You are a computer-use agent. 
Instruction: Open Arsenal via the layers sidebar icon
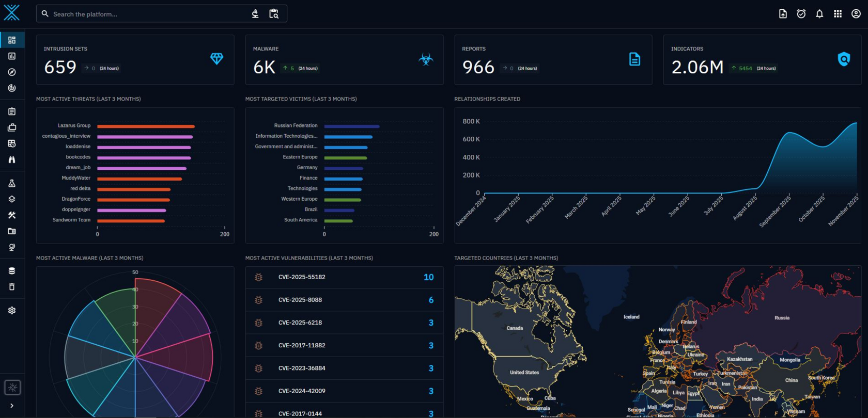(12, 199)
